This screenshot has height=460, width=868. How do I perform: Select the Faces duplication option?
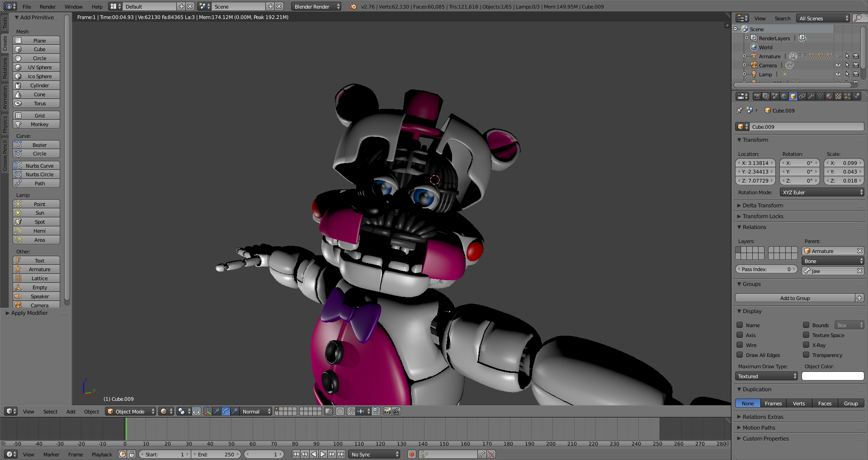825,404
